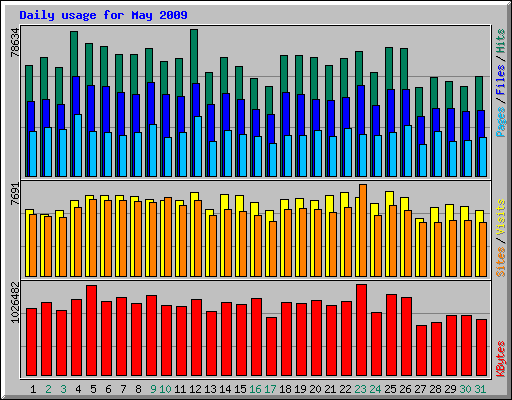The height and width of the screenshot is (400, 512).
Task: Click day label 10 on the axis
Action: pyautogui.click(x=165, y=389)
